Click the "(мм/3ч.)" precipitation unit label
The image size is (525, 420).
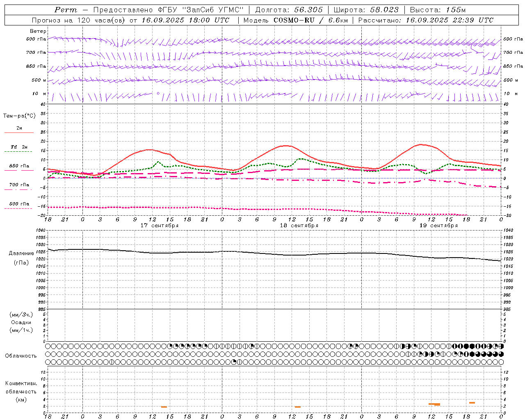pos(21,315)
